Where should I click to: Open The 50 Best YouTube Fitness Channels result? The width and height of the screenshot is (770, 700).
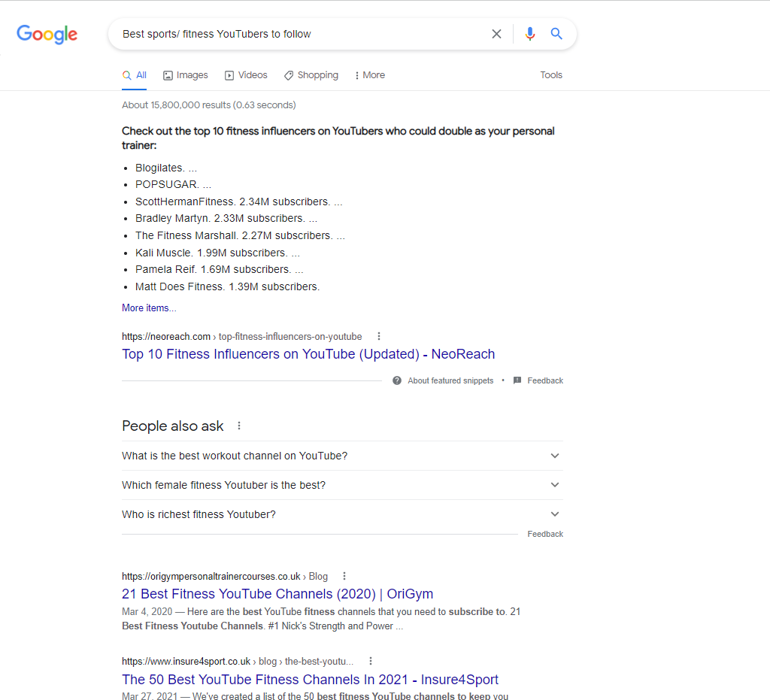(310, 680)
